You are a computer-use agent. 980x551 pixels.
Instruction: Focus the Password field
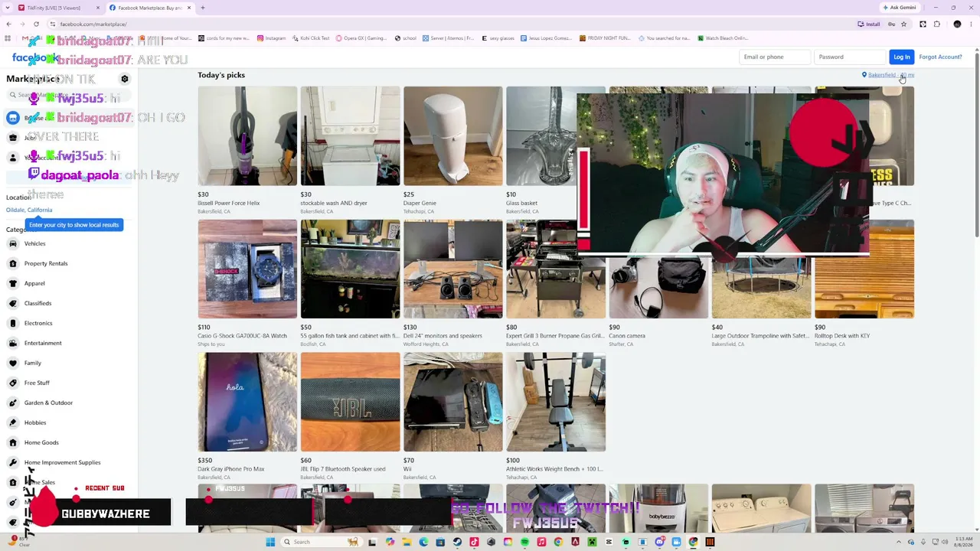850,57
